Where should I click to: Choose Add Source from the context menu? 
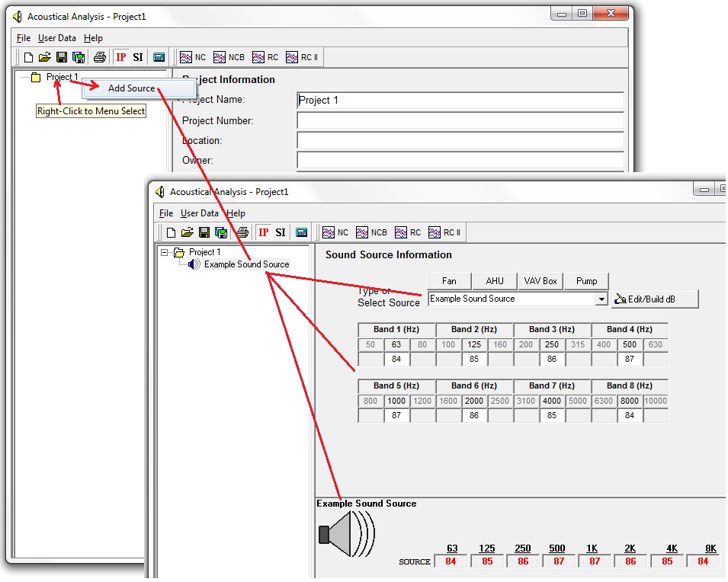pyautogui.click(x=138, y=88)
